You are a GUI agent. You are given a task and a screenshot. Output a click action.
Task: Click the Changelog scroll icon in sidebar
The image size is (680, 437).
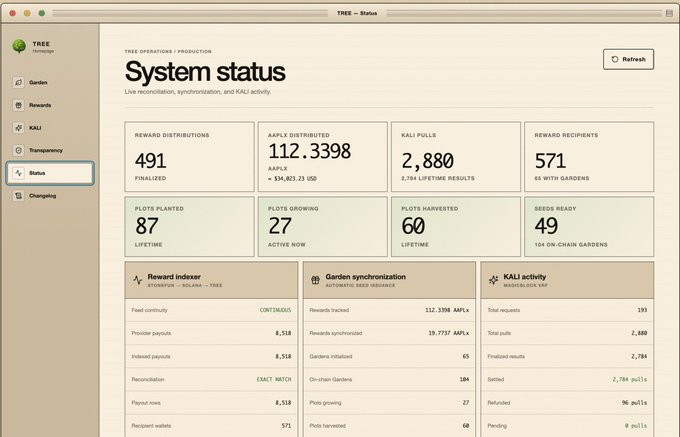coord(18,196)
